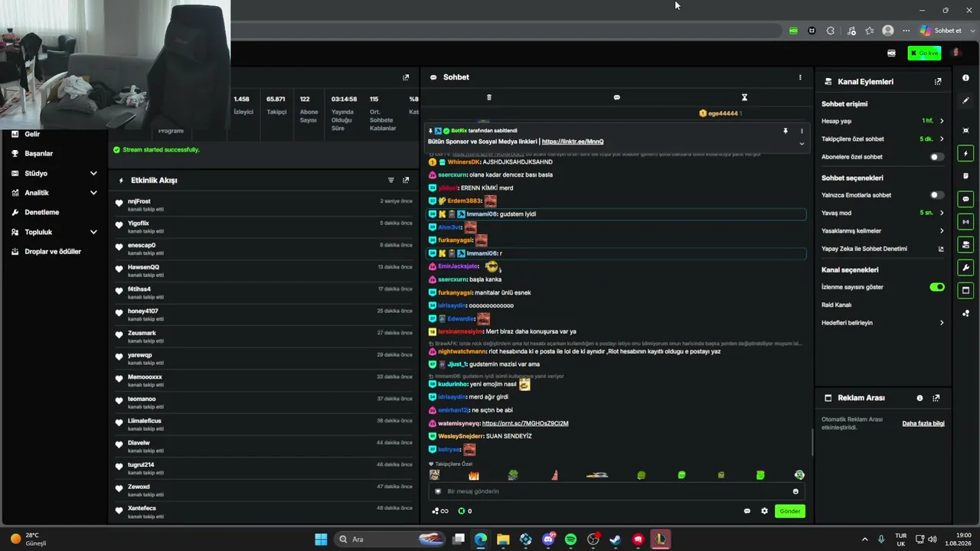The height and width of the screenshot is (551, 980).
Task: Click the Bir mesaj gönderin input field
Action: [x=616, y=491]
